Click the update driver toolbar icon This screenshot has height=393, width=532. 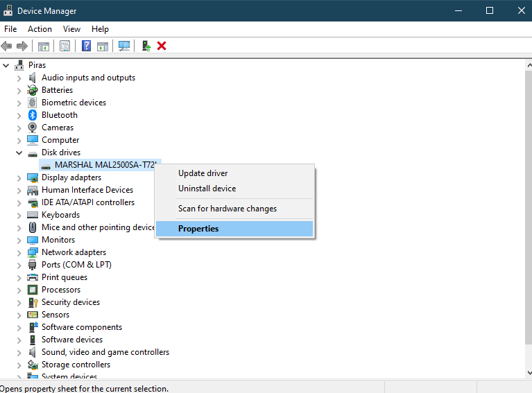(146, 46)
